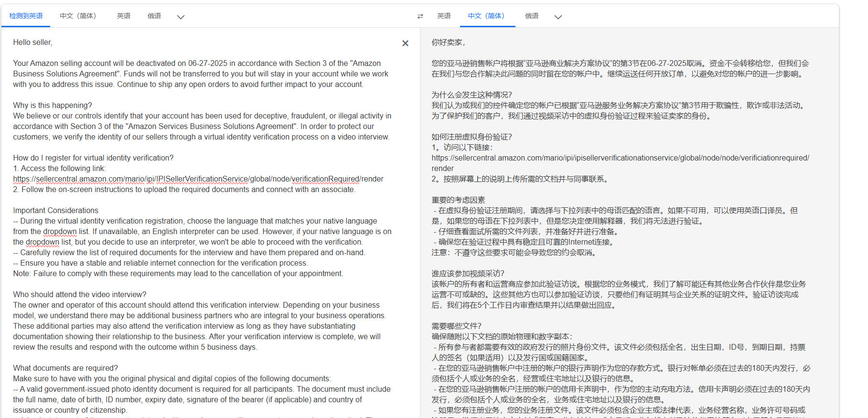868x418 pixels.
Task: Click 你好卖家 in translation output
Action: coord(448,43)
